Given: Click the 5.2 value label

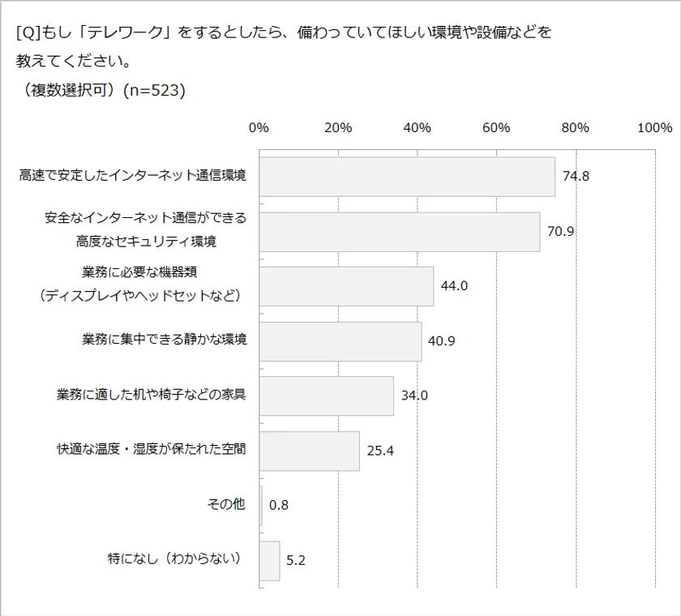Looking at the screenshot, I should tap(296, 560).
